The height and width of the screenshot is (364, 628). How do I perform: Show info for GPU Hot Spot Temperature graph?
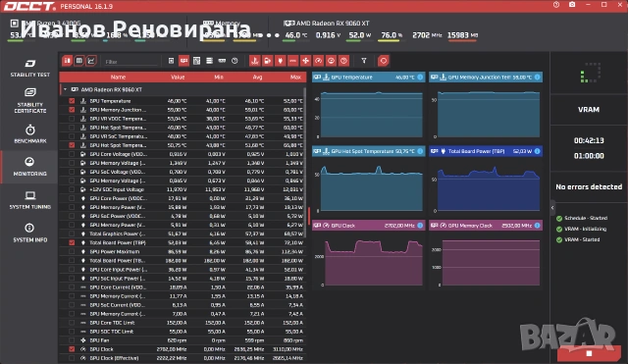tap(420, 151)
